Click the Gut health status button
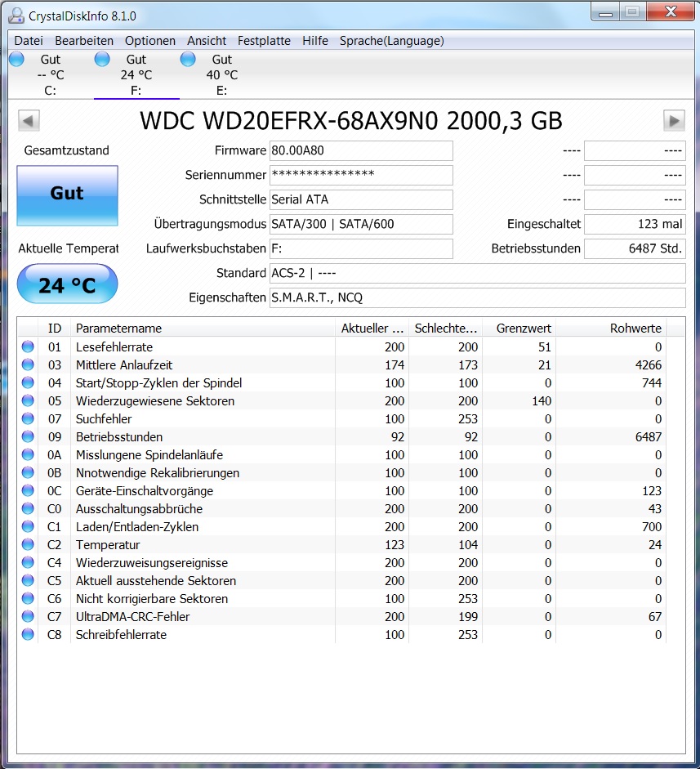 (67, 195)
